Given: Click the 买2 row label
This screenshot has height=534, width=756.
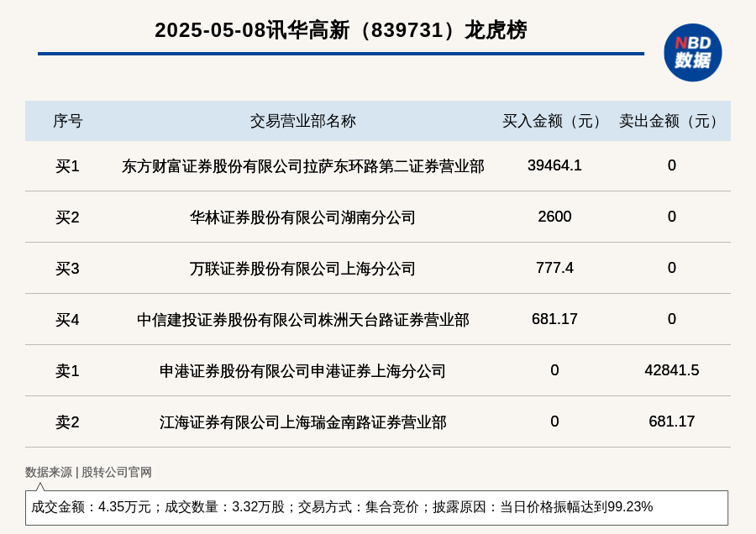Looking at the screenshot, I should coord(67,217).
